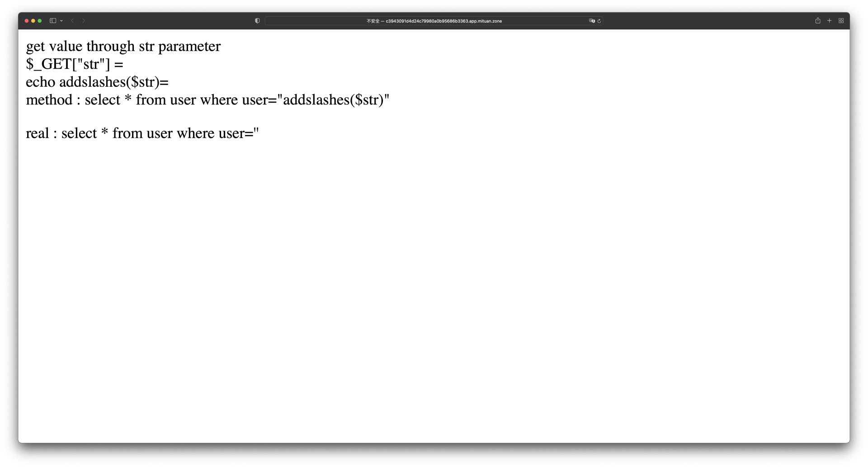Click the "method : select" query line
The height and width of the screenshot is (467, 868).
tap(207, 100)
